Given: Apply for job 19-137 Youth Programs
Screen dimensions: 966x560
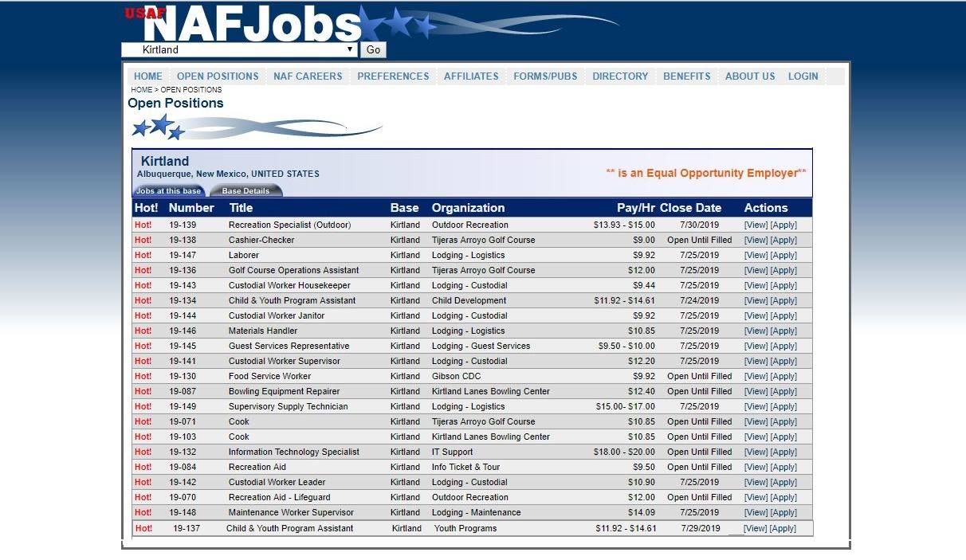Looking at the screenshot, I should coord(783,529).
